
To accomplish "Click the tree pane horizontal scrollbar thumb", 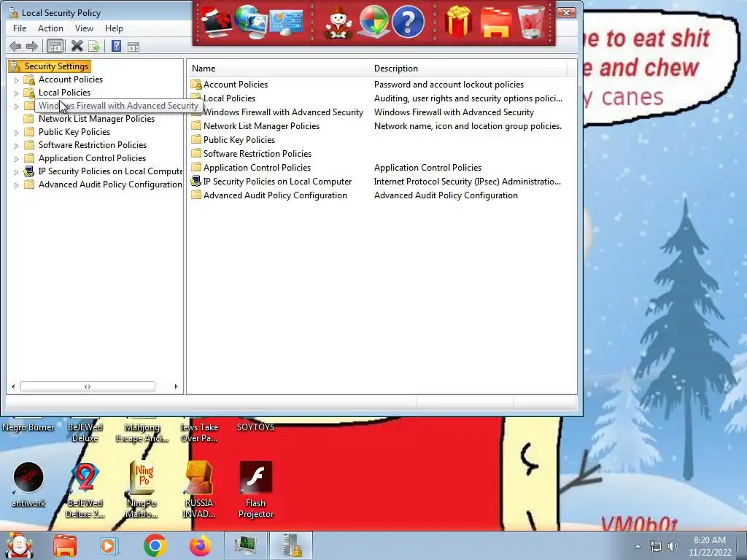I will click(88, 386).
